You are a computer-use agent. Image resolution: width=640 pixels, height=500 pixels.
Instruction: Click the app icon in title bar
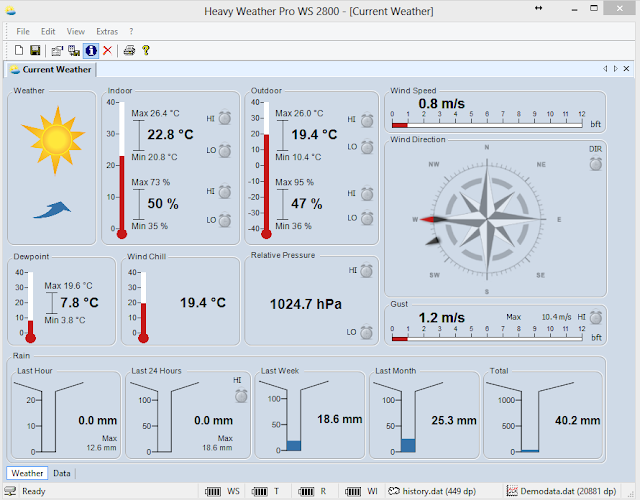click(11, 11)
